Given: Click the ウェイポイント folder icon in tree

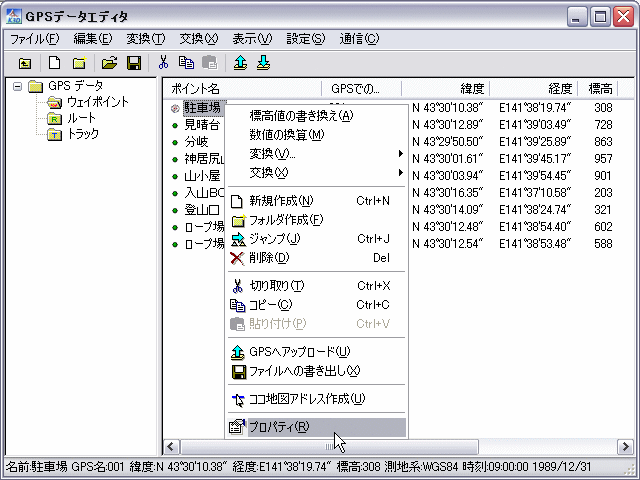Looking at the screenshot, I should [x=54, y=102].
